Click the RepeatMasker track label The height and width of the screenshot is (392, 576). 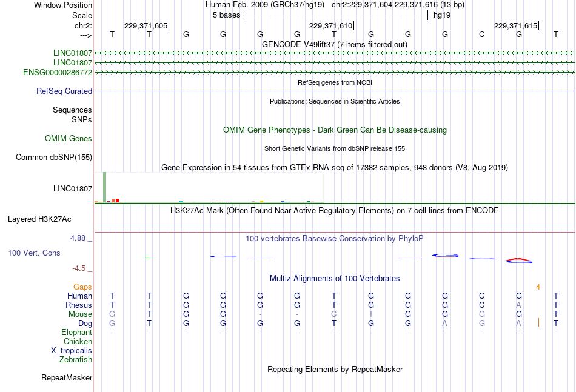coord(67,377)
